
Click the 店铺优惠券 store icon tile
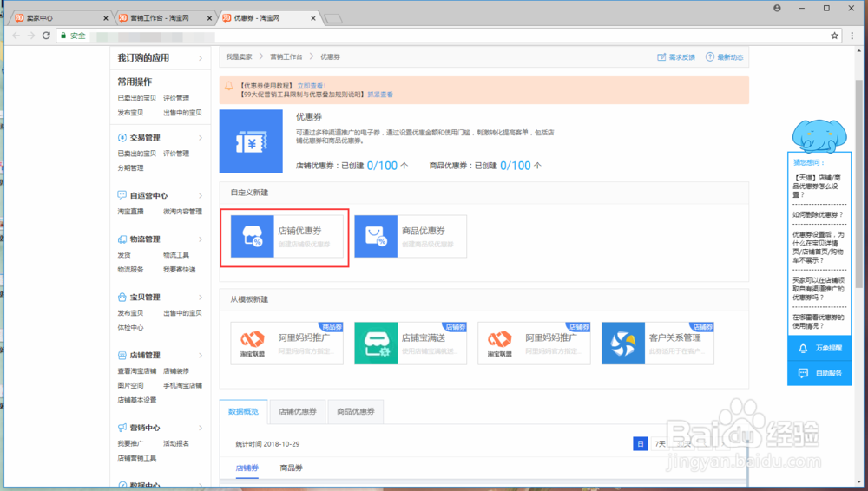[x=252, y=236]
